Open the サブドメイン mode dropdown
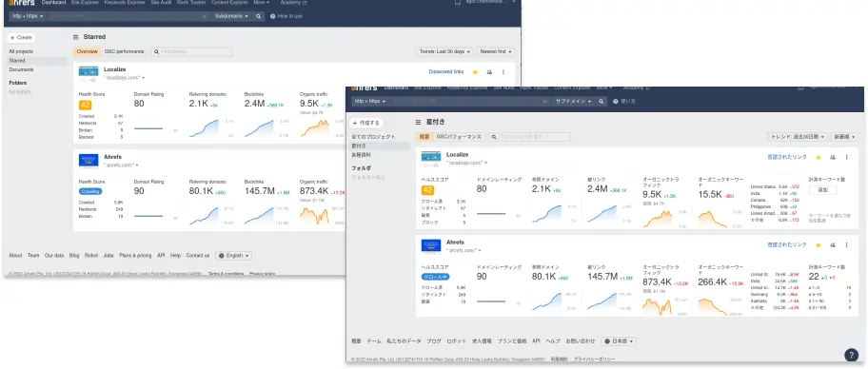 click(x=573, y=101)
